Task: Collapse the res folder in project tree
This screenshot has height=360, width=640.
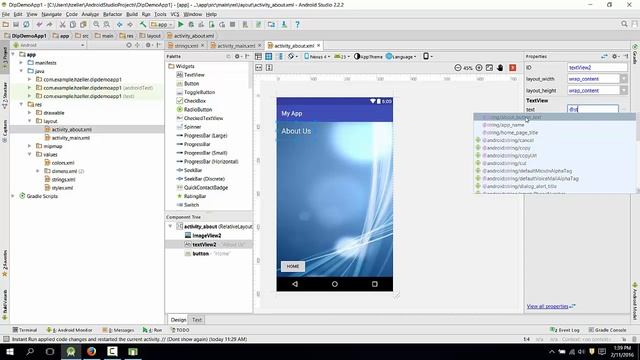Action: (x=21, y=104)
